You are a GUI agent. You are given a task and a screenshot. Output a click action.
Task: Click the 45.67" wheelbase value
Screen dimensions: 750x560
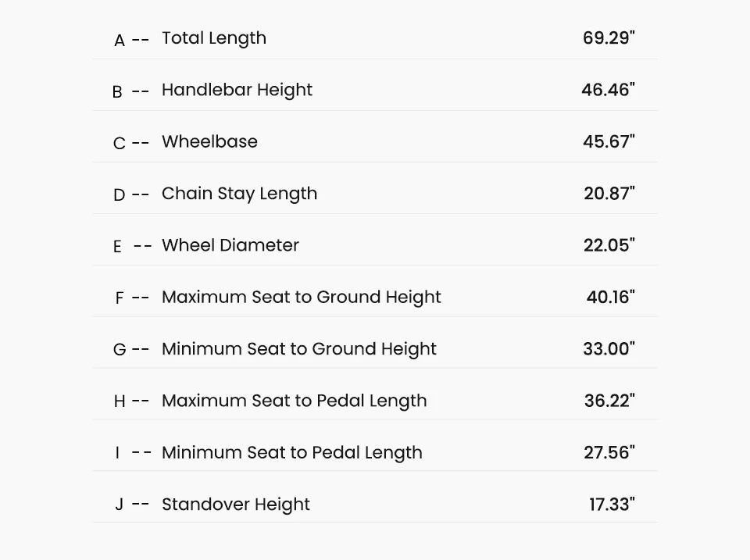pos(609,141)
